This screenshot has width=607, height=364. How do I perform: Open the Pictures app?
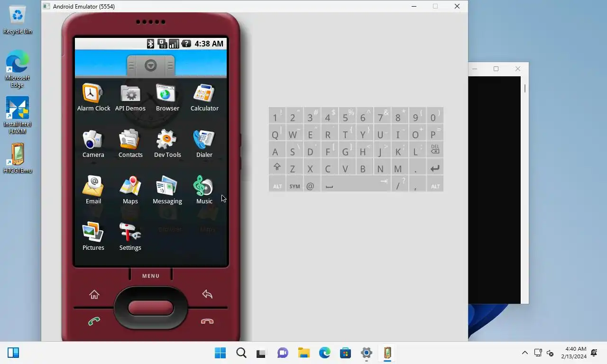(93, 237)
